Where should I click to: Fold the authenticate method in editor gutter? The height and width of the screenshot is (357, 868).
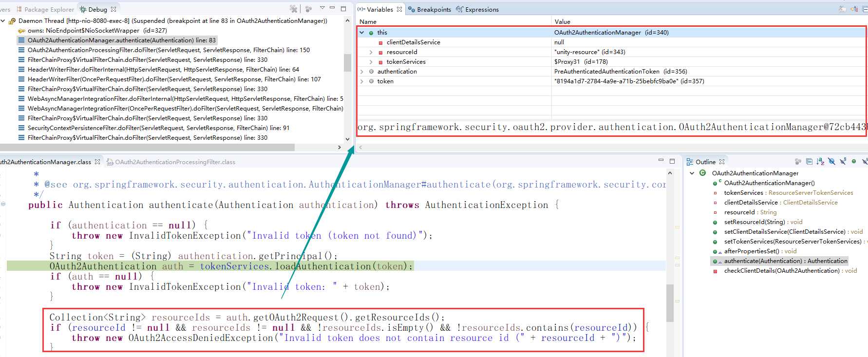pos(3,204)
